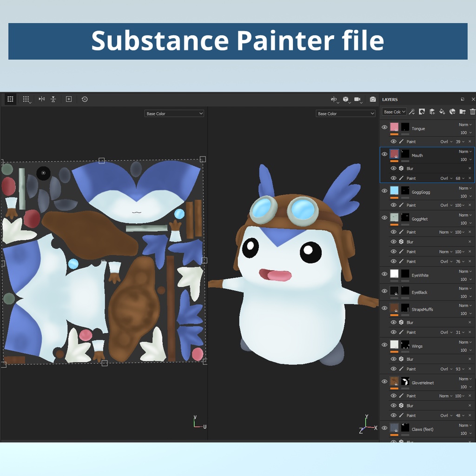Hide the EyeWhite layer
Screen dimensions: 476x476
[384, 274]
